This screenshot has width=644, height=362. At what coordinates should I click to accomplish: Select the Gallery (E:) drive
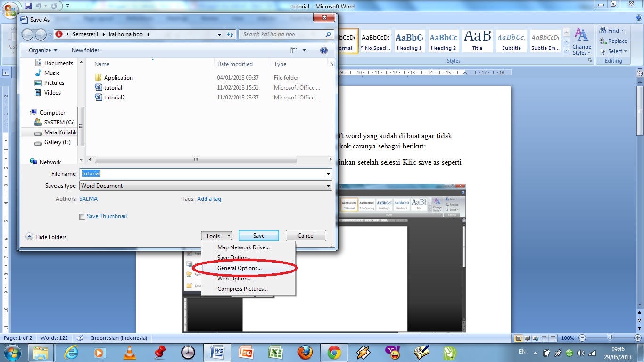52,142
